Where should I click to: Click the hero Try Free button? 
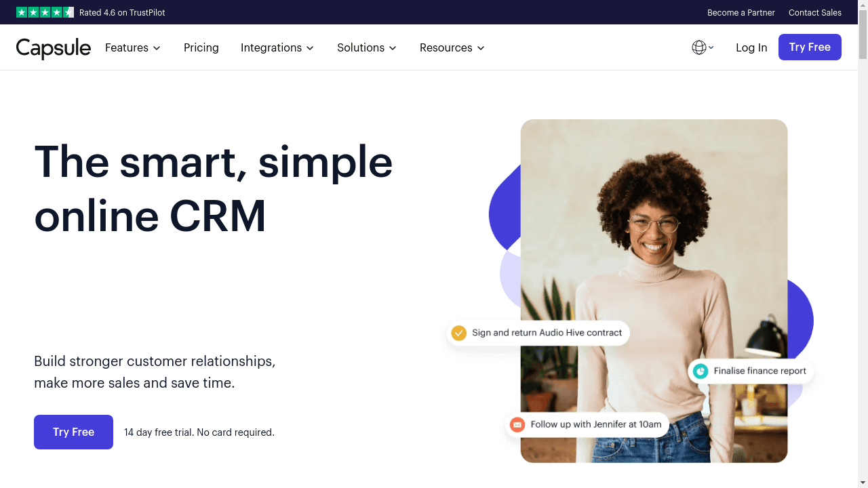coord(73,432)
